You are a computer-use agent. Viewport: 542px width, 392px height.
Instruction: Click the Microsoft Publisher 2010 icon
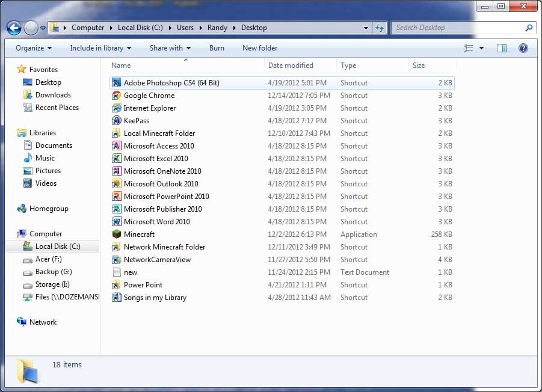(x=117, y=209)
